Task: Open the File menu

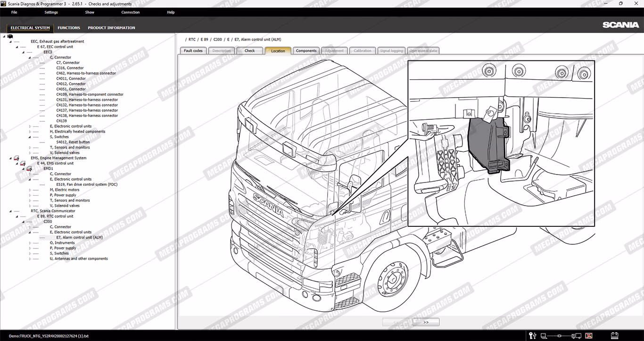Action: coord(14,12)
